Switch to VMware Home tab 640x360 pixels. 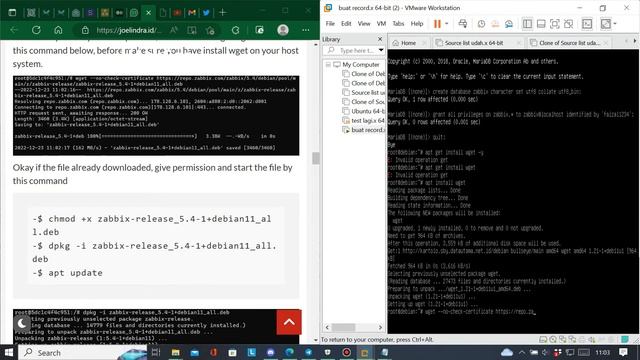tap(409, 42)
